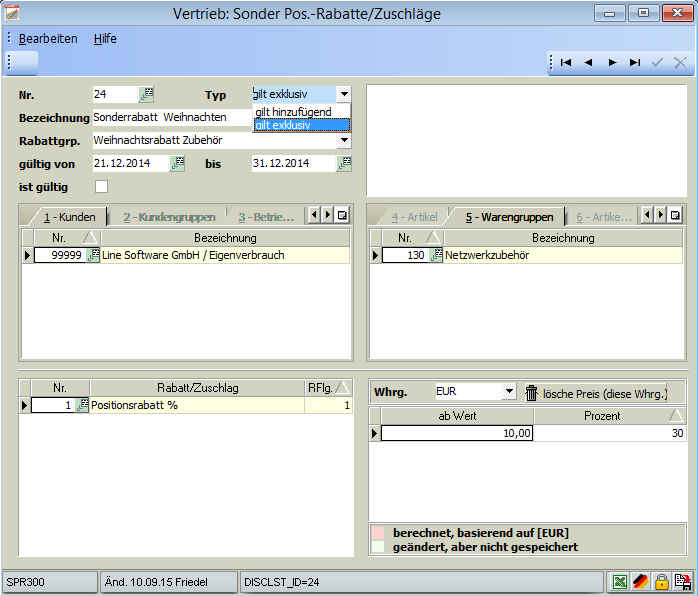
Task: Select gilt exklusiv option in list
Action: [x=302, y=125]
